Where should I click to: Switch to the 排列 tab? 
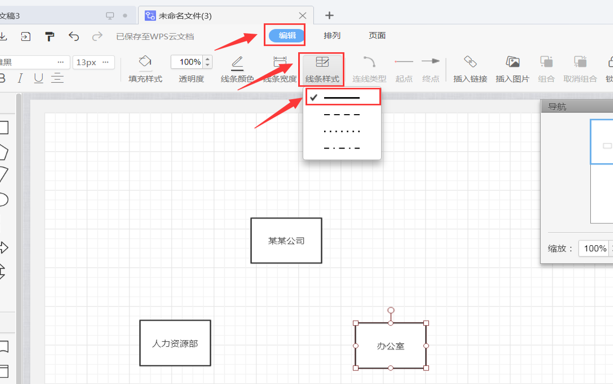tap(332, 36)
